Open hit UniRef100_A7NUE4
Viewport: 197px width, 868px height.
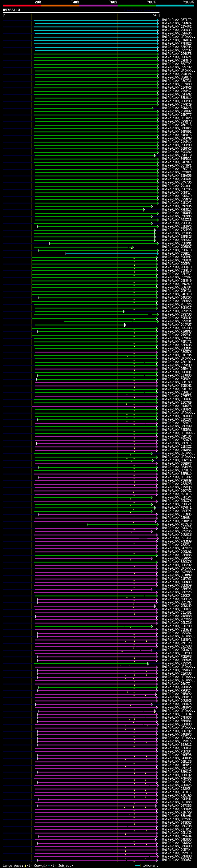coord(176,40)
